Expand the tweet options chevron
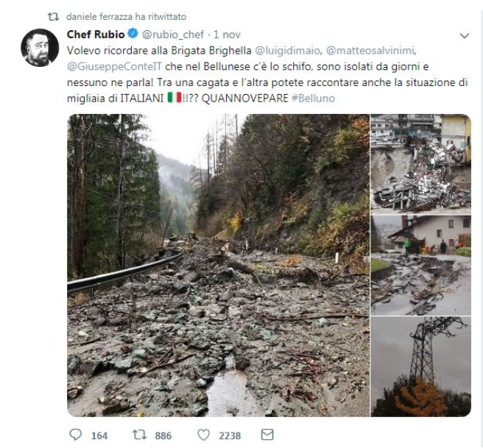The image size is (483, 448). point(464,35)
